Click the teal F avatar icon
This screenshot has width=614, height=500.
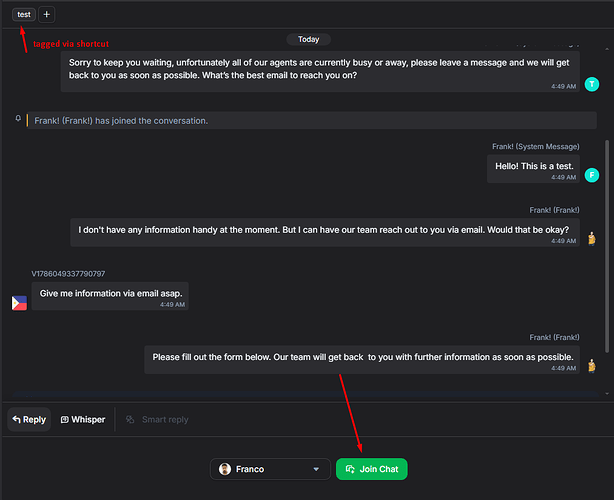click(x=592, y=175)
